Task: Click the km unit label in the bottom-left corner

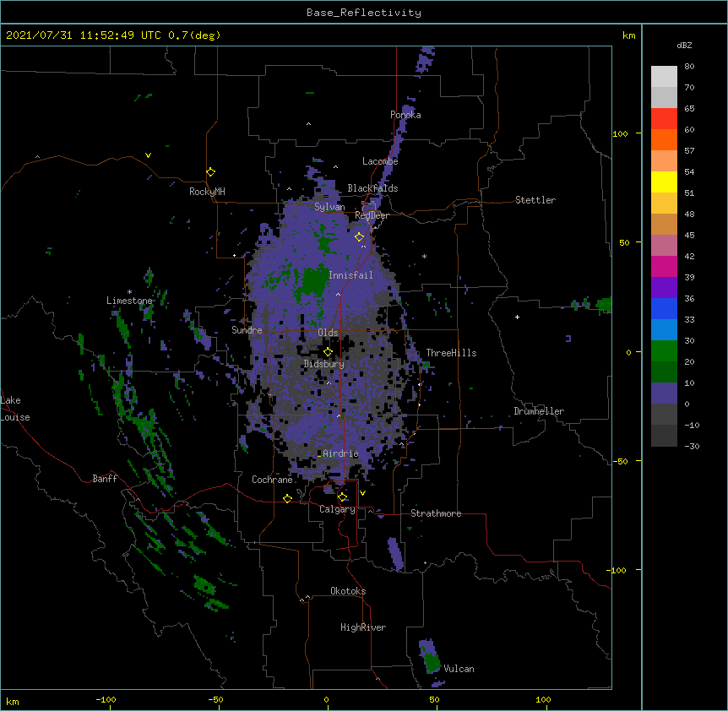Action: pos(13,701)
